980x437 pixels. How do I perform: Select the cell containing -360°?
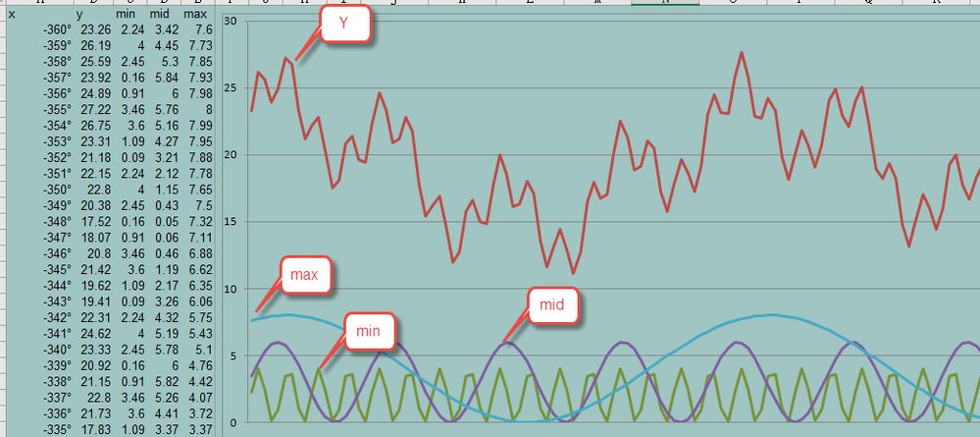(57, 29)
